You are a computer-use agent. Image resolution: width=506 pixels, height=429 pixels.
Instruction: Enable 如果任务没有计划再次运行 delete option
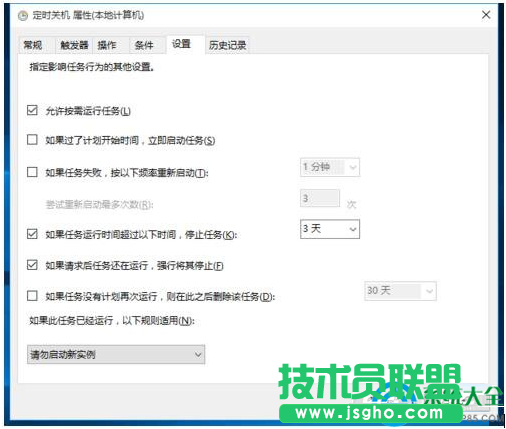pyautogui.click(x=32, y=296)
